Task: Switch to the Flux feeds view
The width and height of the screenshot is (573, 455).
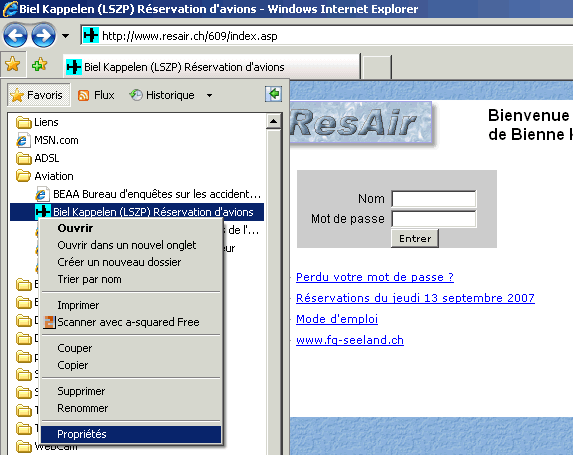Action: tap(96, 95)
